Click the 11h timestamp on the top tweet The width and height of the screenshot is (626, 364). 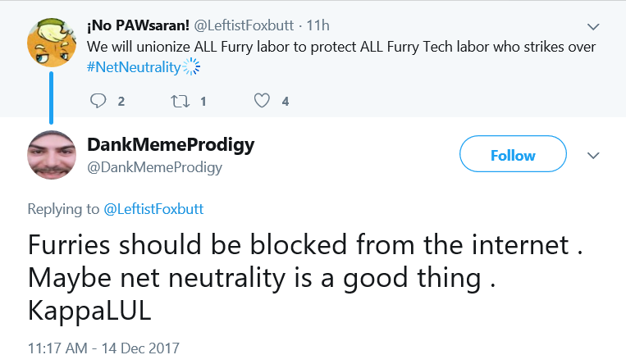point(318,25)
